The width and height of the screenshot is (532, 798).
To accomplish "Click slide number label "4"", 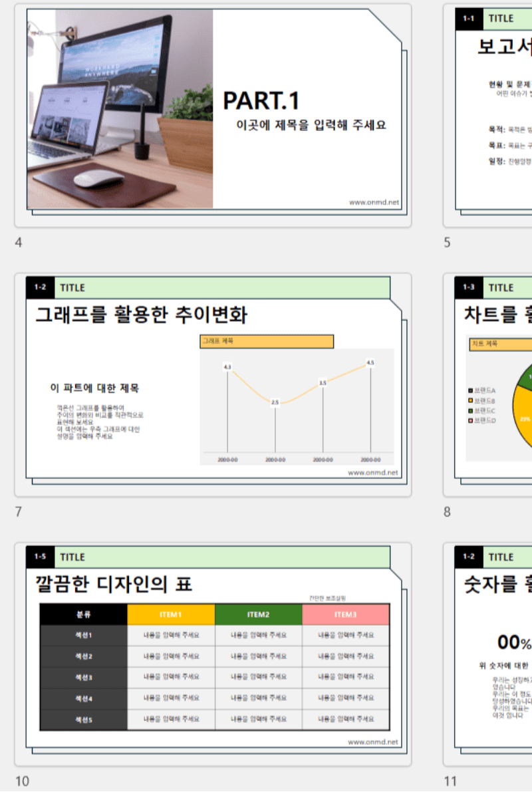I will (x=19, y=243).
